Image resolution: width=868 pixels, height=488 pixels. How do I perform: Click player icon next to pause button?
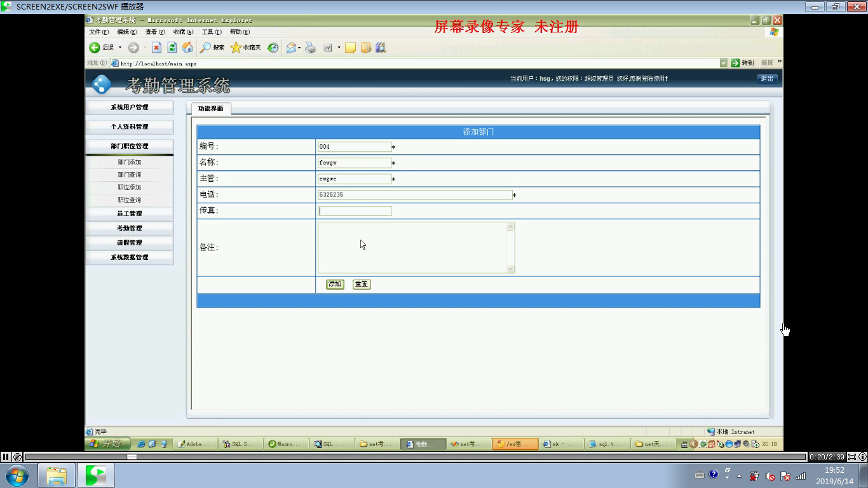point(18,457)
